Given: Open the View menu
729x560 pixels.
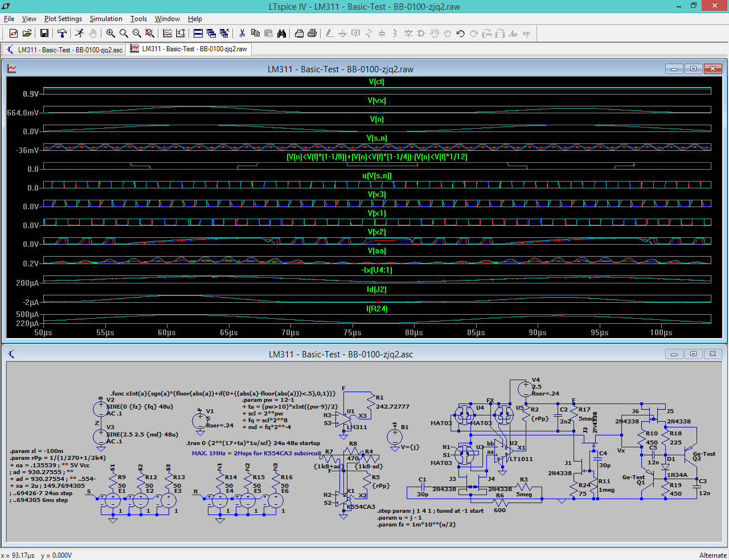Looking at the screenshot, I should [29, 19].
